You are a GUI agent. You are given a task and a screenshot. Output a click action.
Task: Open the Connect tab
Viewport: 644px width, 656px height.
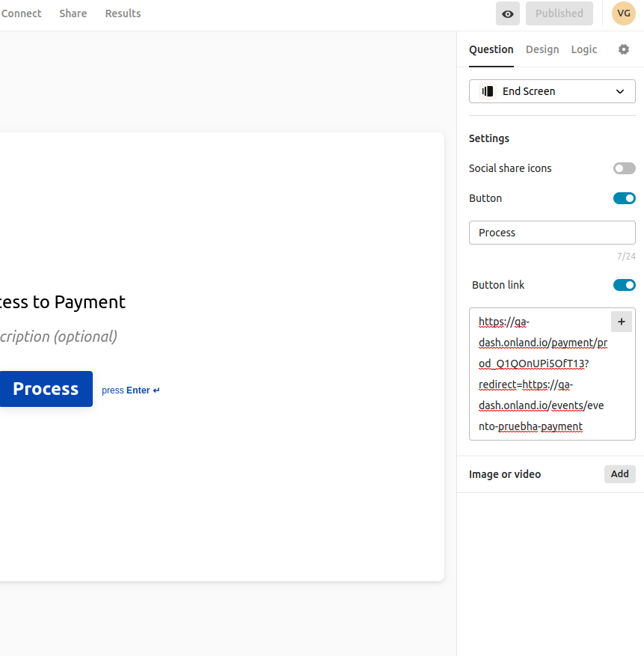pos(21,13)
